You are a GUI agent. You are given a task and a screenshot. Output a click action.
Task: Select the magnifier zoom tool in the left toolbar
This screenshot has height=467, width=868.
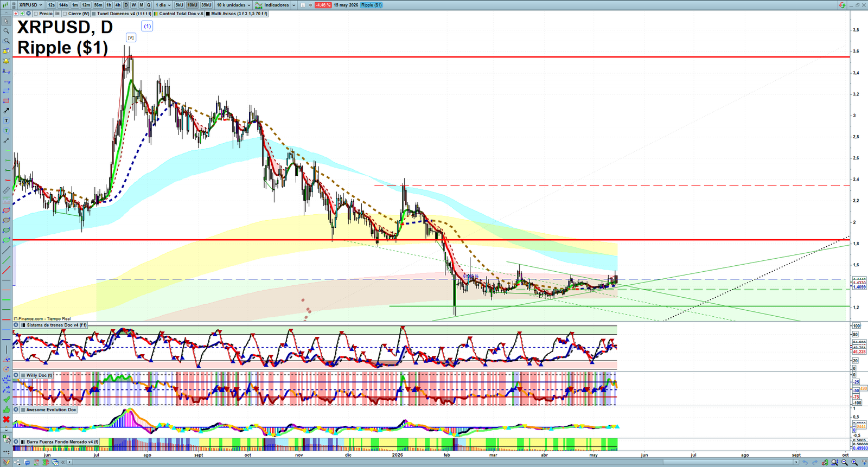pyautogui.click(x=7, y=31)
